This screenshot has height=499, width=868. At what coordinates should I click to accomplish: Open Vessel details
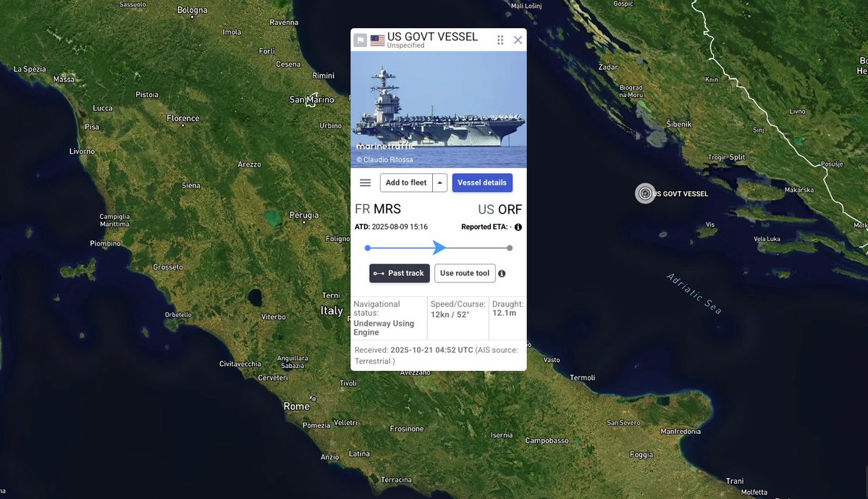[x=482, y=183]
